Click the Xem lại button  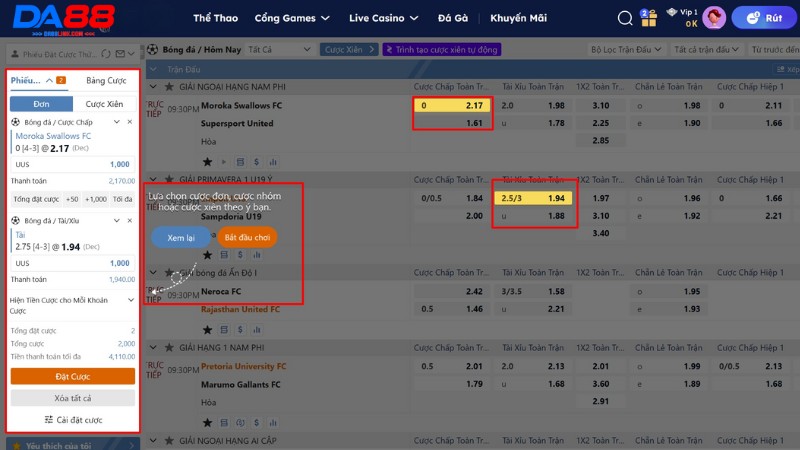pyautogui.click(x=181, y=237)
